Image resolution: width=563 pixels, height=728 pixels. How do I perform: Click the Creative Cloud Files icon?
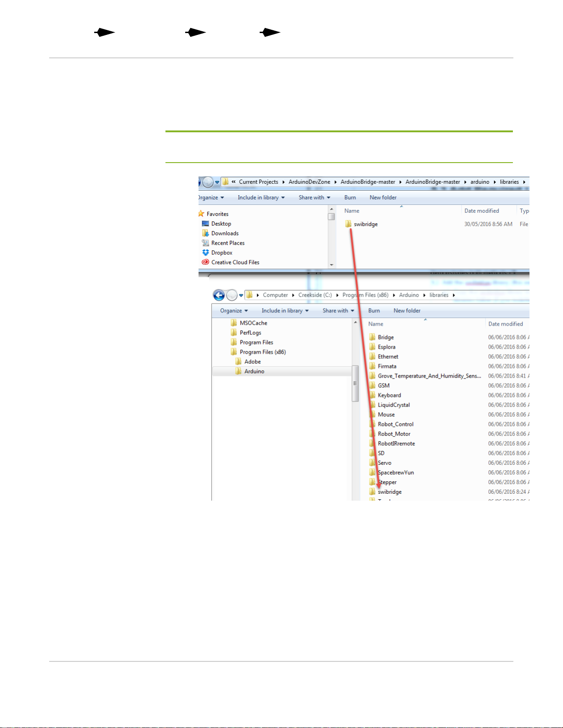coord(205,262)
